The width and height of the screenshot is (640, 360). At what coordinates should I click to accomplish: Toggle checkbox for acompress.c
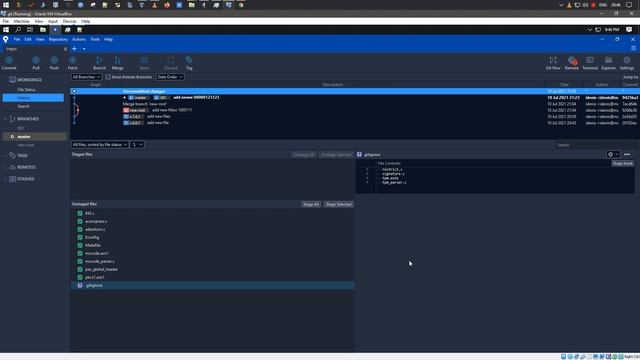[80, 221]
